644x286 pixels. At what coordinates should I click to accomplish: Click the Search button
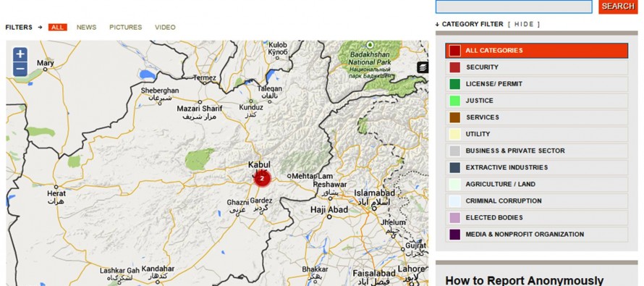[618, 7]
